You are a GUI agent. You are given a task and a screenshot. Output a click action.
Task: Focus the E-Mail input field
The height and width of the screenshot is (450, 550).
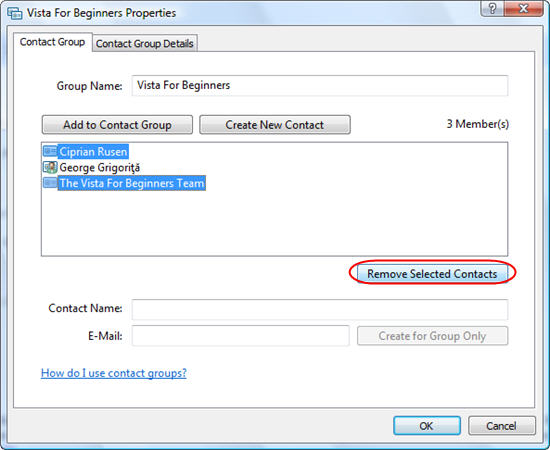click(241, 336)
